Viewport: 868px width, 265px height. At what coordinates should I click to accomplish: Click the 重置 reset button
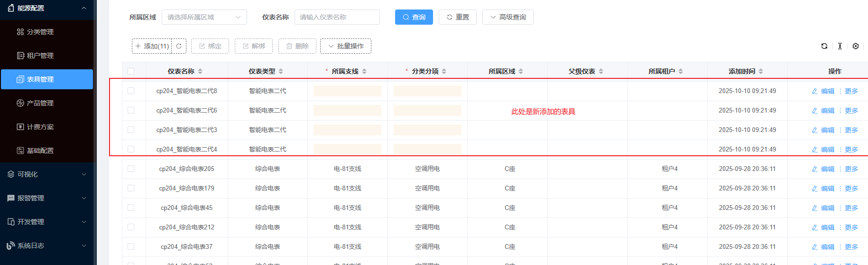click(x=458, y=17)
